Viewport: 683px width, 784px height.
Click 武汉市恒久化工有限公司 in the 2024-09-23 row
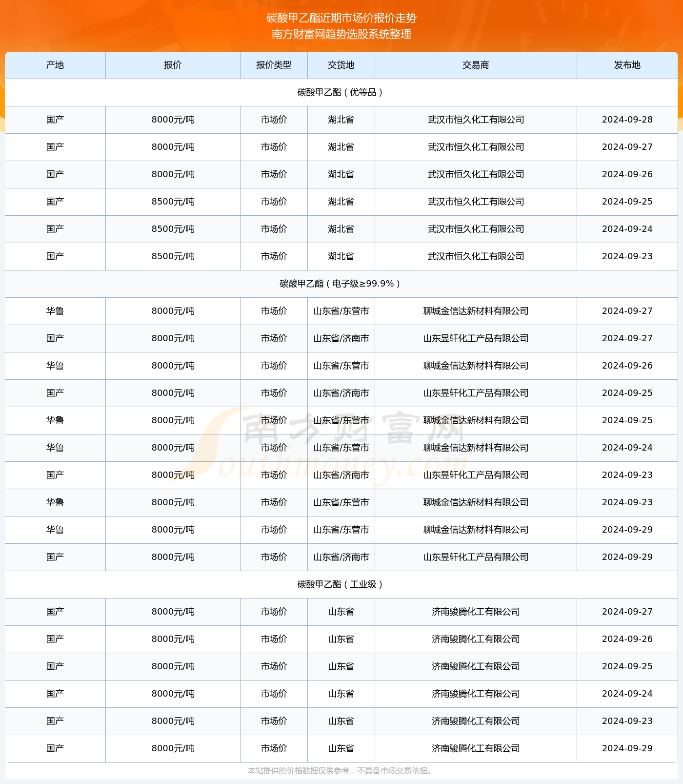476,256
